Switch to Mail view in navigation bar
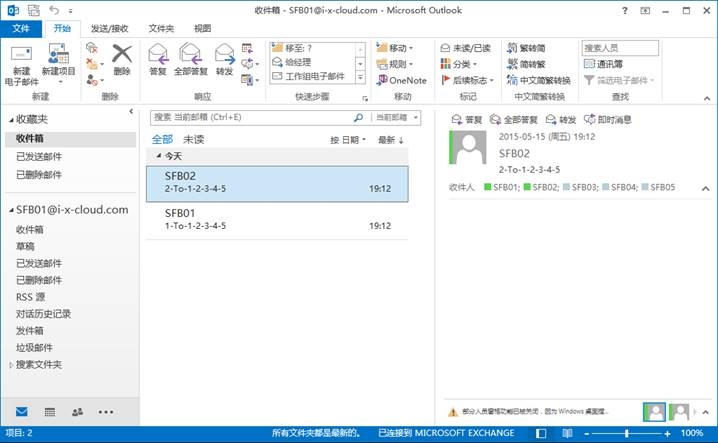The width and height of the screenshot is (718, 443). coord(22,412)
